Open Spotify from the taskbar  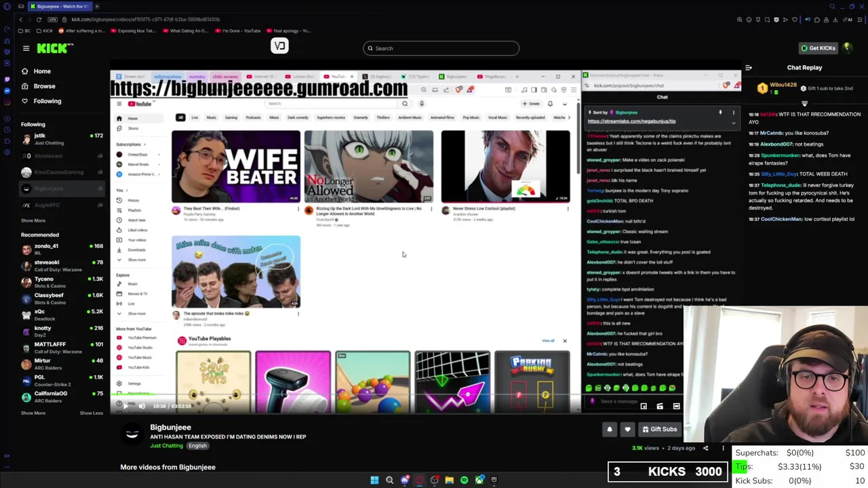[464, 480]
